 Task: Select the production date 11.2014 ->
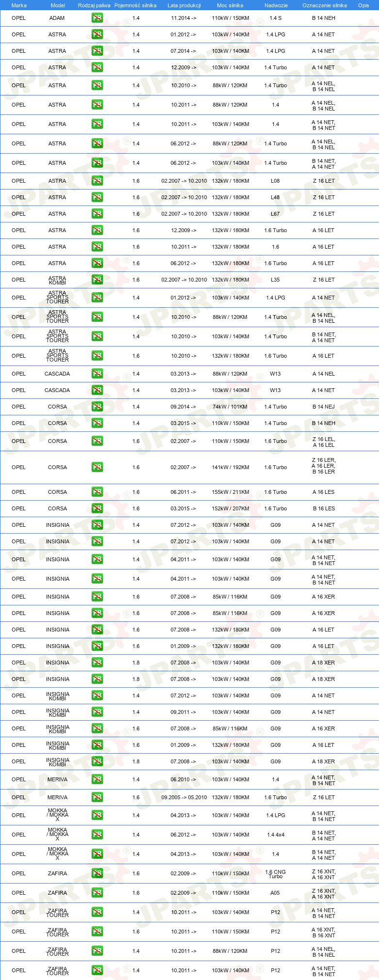(183, 18)
